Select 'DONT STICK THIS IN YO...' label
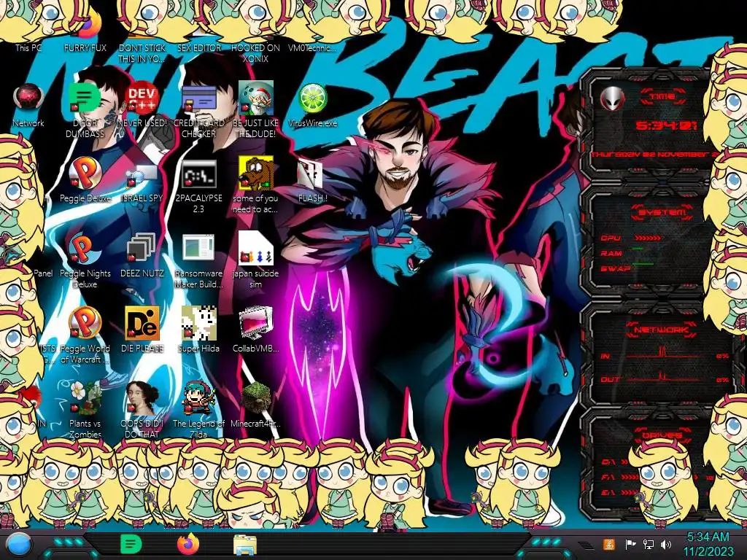747x560 pixels. tap(142, 53)
